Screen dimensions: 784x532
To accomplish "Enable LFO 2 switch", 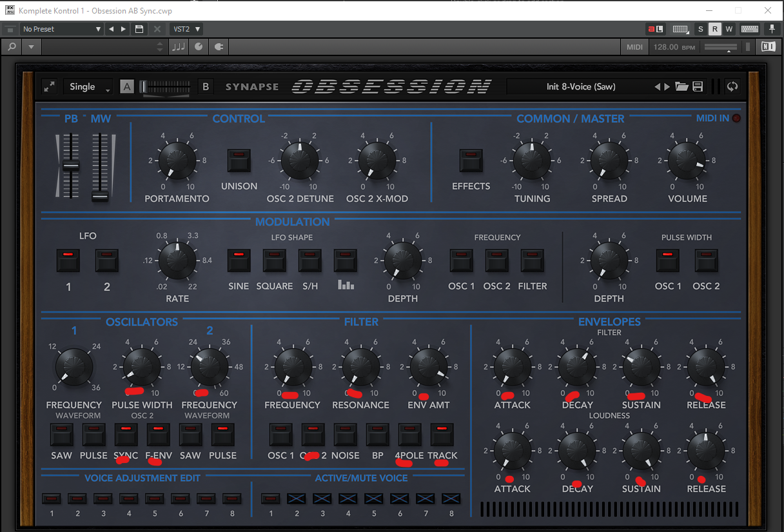I will tap(107, 261).
